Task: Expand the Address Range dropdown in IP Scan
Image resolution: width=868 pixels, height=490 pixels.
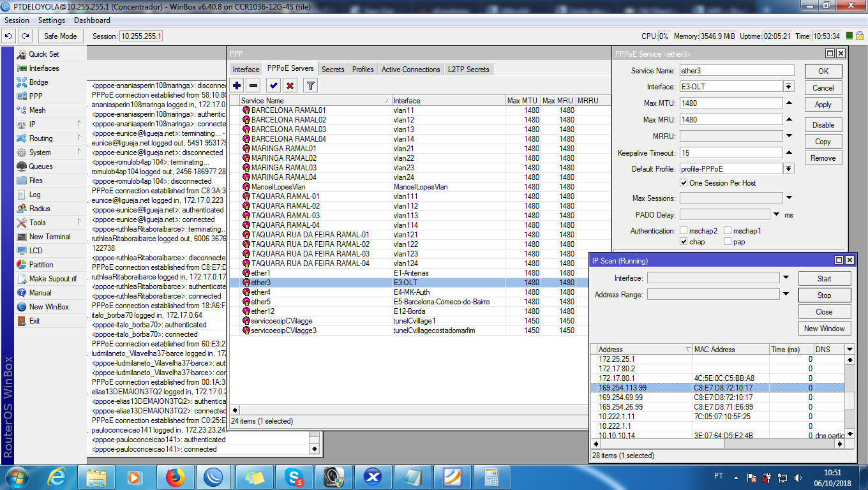Action: [786, 294]
